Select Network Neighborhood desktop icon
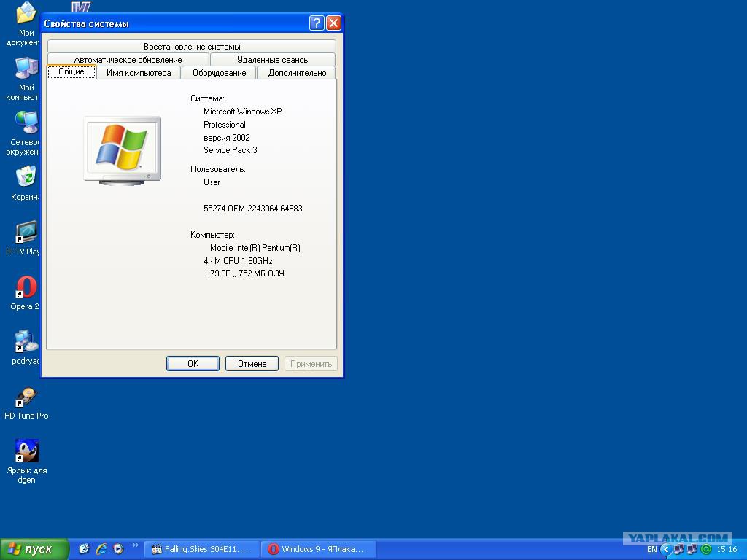 coord(26,122)
